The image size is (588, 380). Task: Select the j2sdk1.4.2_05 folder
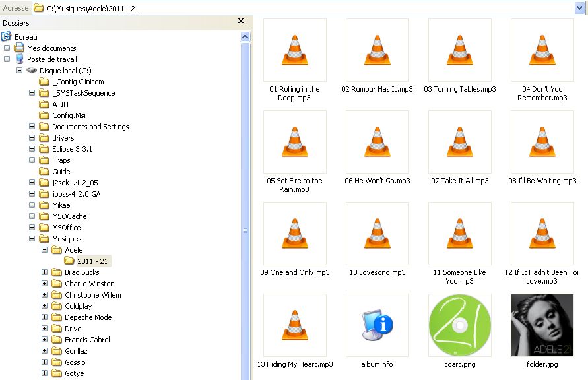[x=75, y=183]
